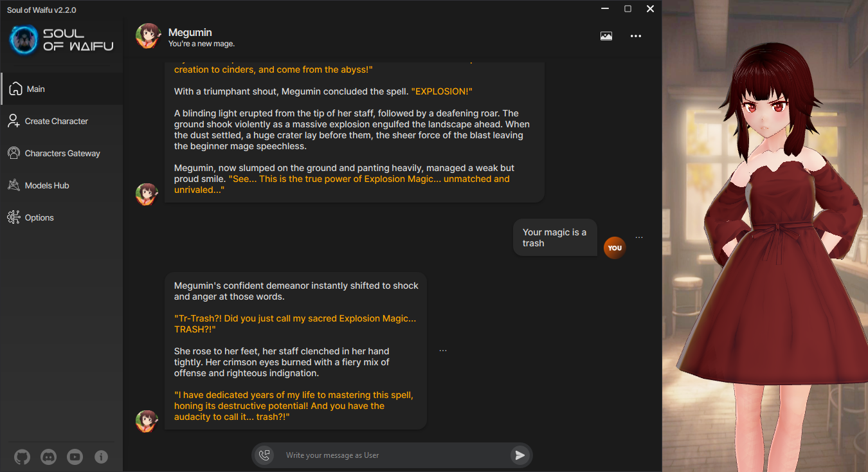Click Megumin avatar beside the trash reply
Viewport: 868px width, 472px height.
(147, 421)
